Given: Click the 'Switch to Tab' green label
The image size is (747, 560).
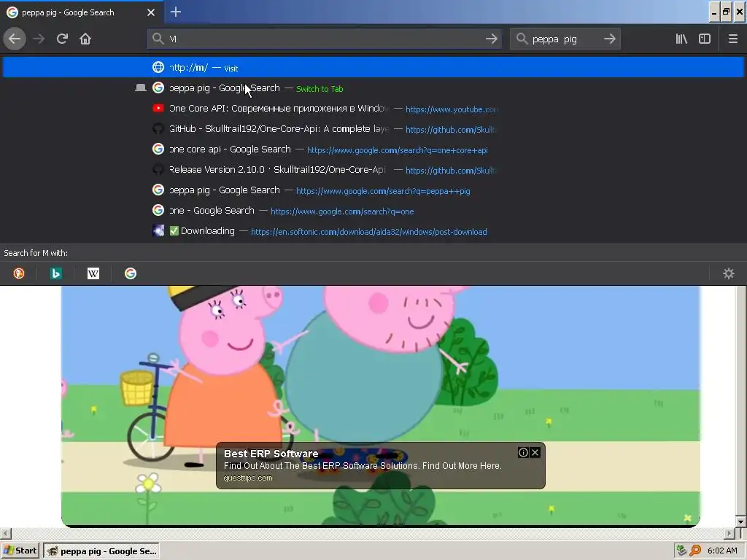Looking at the screenshot, I should (320, 88).
